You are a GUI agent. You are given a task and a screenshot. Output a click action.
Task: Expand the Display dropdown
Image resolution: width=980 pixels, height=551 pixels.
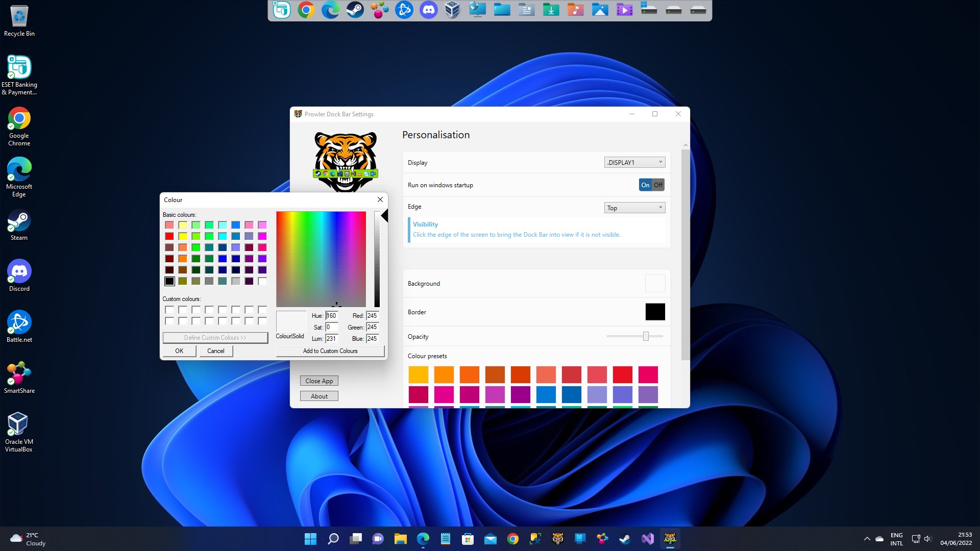click(x=634, y=162)
